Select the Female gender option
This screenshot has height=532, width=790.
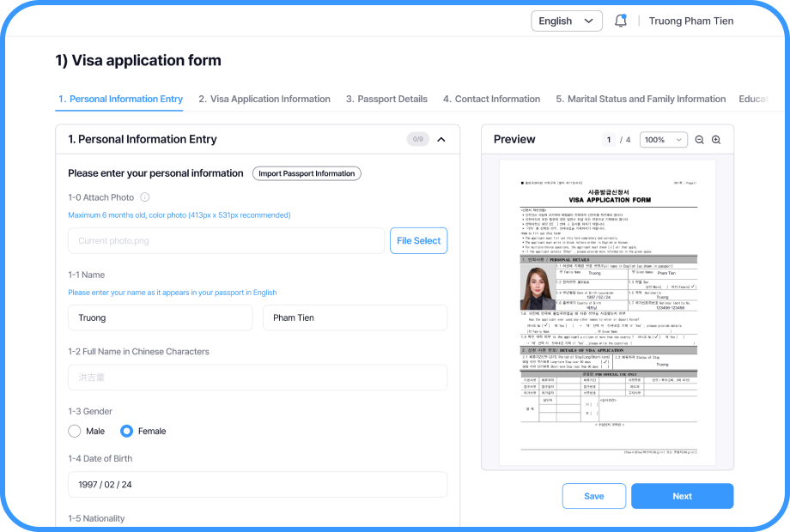click(127, 431)
